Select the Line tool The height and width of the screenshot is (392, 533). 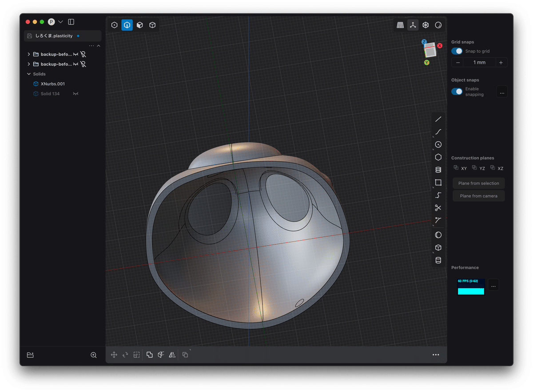(x=438, y=119)
